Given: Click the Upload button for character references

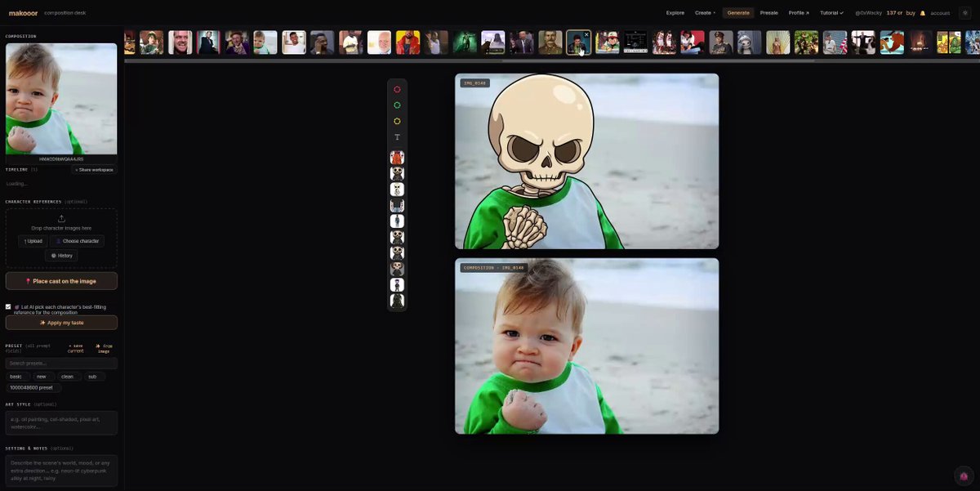Looking at the screenshot, I should point(33,241).
